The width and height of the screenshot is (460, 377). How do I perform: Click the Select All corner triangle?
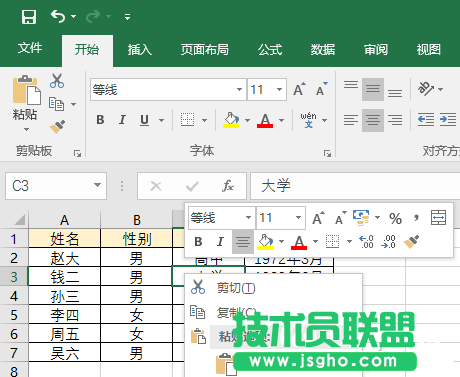(x=20, y=220)
